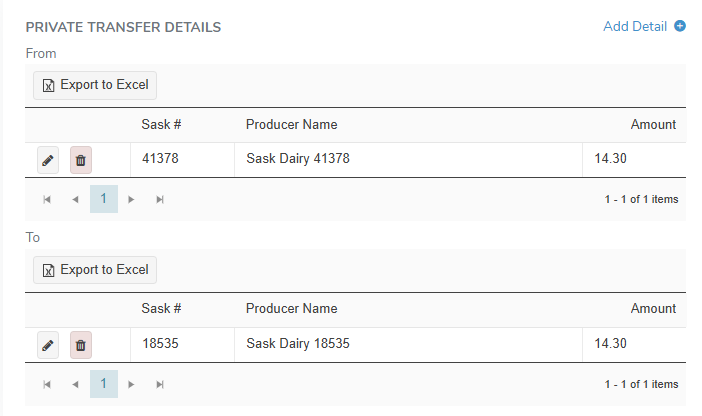Viewport: 702px width, 416px height.
Task: Go to last page in From grid
Action: coord(160,199)
